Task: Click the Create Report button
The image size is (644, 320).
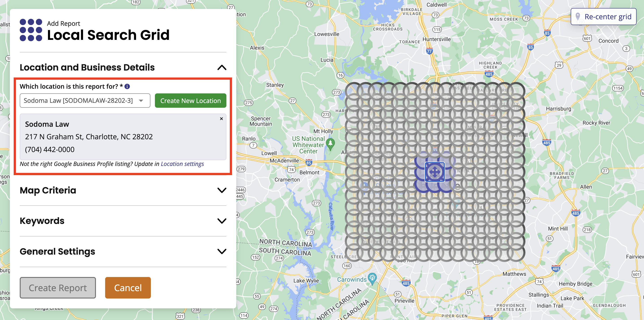Action: click(58, 288)
